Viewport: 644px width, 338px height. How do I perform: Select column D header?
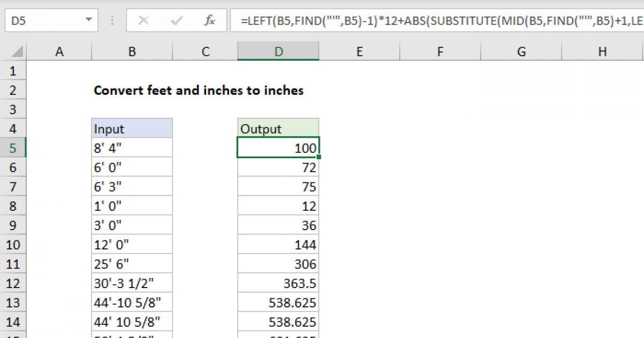[x=278, y=52]
